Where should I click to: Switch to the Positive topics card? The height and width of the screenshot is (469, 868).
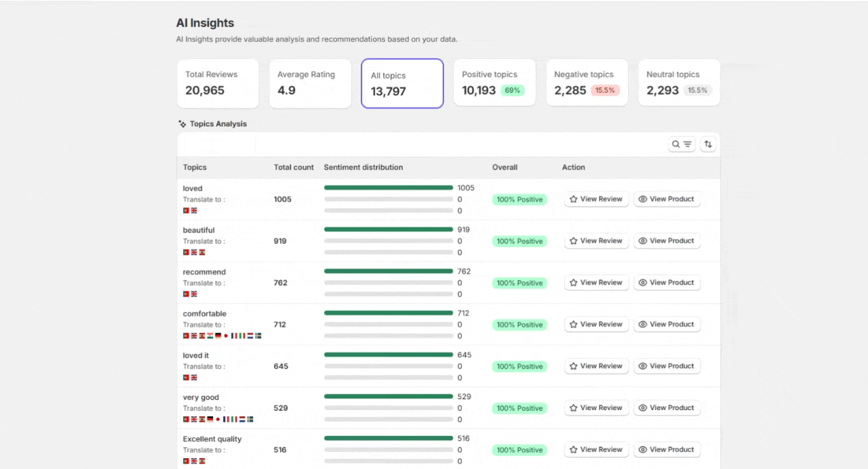(x=494, y=83)
